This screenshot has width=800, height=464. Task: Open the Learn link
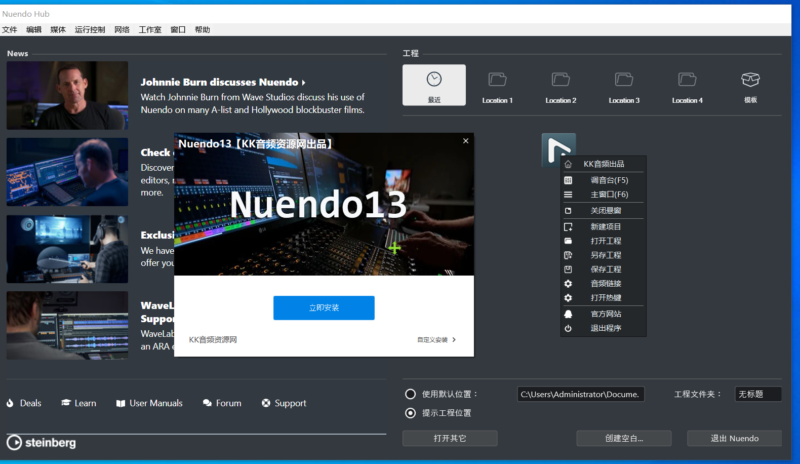click(79, 403)
